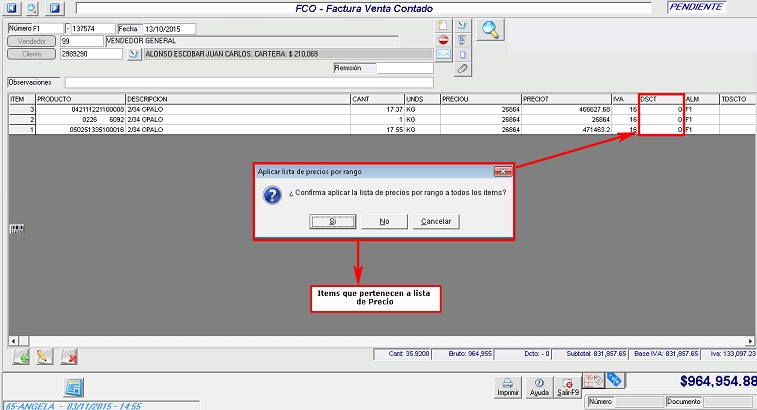Click the pencil edit item icon
The image size is (757, 410).
pos(43,355)
